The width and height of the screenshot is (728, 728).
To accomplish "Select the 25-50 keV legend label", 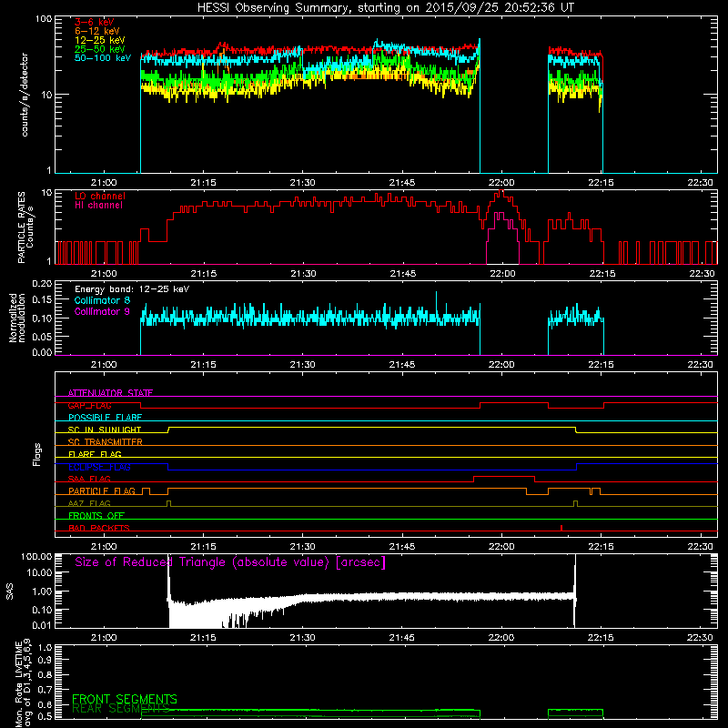I will tap(99, 49).
